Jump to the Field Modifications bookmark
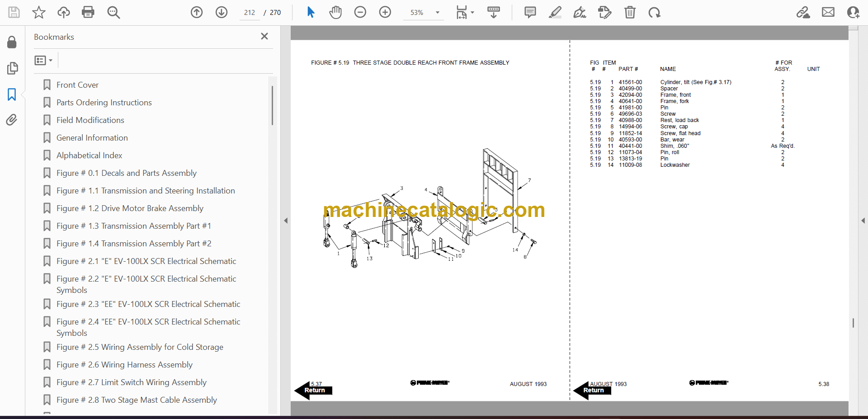 tap(90, 120)
